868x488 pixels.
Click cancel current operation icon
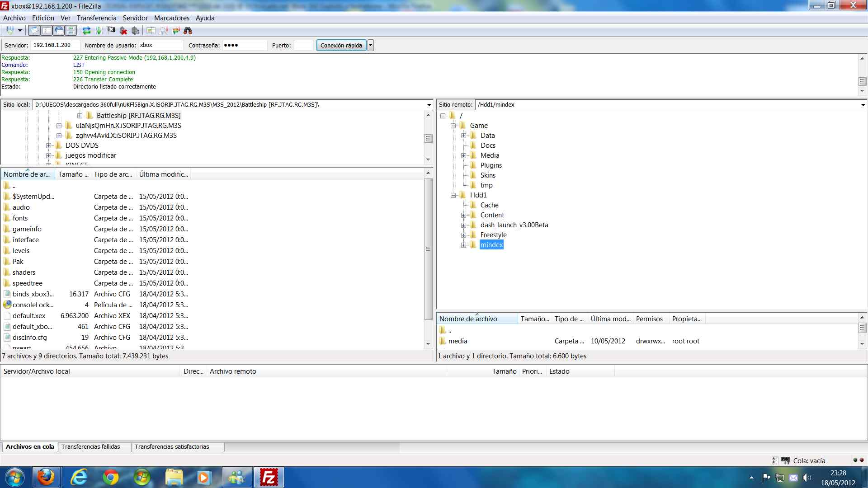[x=111, y=31]
